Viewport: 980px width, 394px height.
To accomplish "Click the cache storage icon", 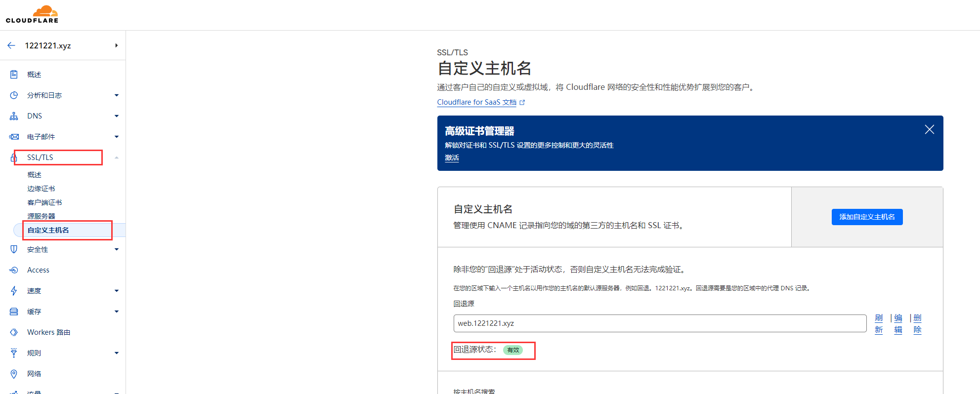I will pos(14,312).
